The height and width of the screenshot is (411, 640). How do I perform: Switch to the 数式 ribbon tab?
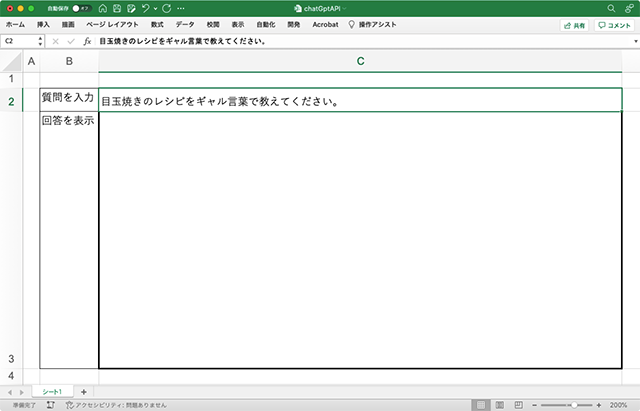[157, 24]
